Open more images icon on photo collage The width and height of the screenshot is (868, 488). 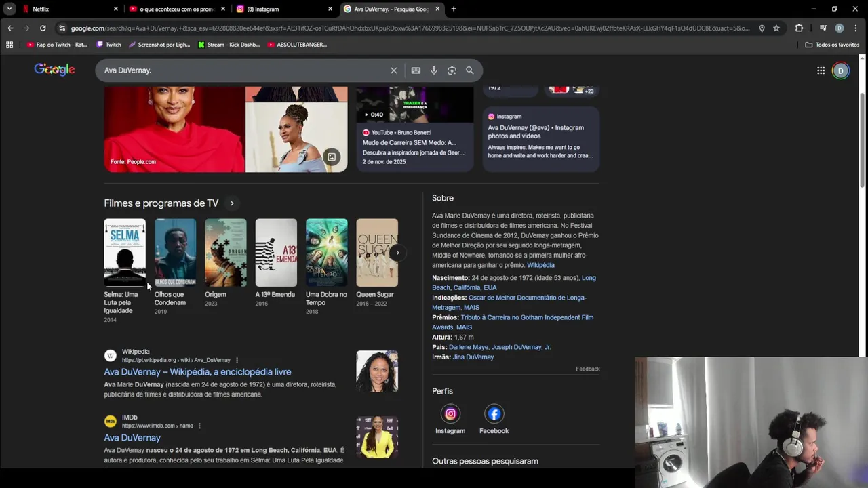tap(332, 157)
